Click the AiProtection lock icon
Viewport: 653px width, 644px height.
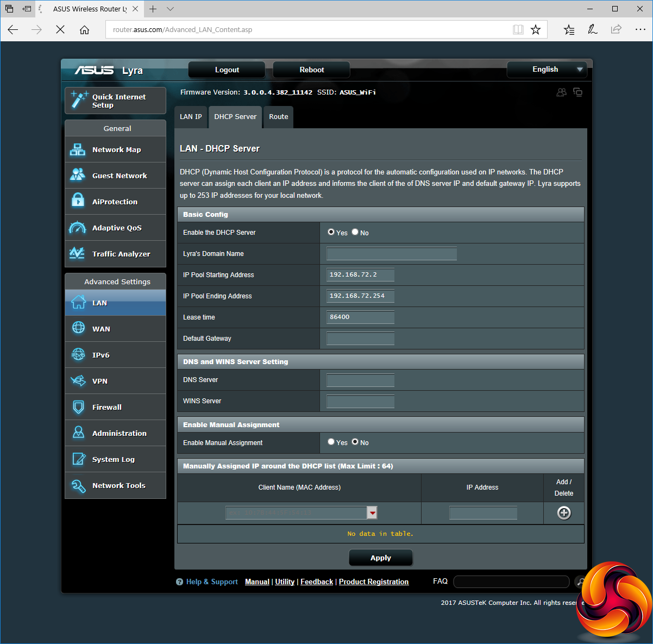tap(78, 202)
